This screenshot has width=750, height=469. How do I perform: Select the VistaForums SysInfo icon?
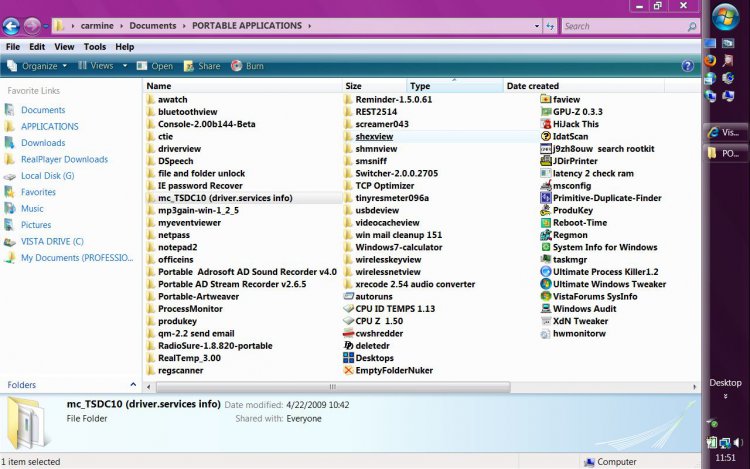click(545, 296)
